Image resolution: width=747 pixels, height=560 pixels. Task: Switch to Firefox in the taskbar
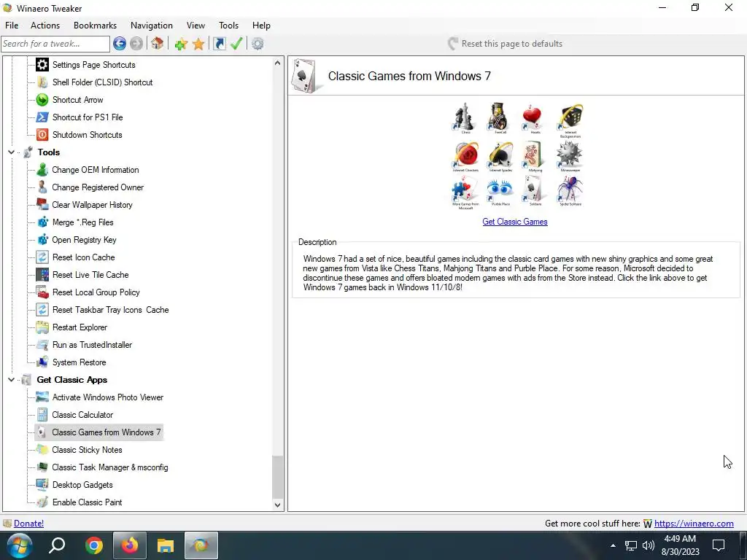(x=130, y=545)
